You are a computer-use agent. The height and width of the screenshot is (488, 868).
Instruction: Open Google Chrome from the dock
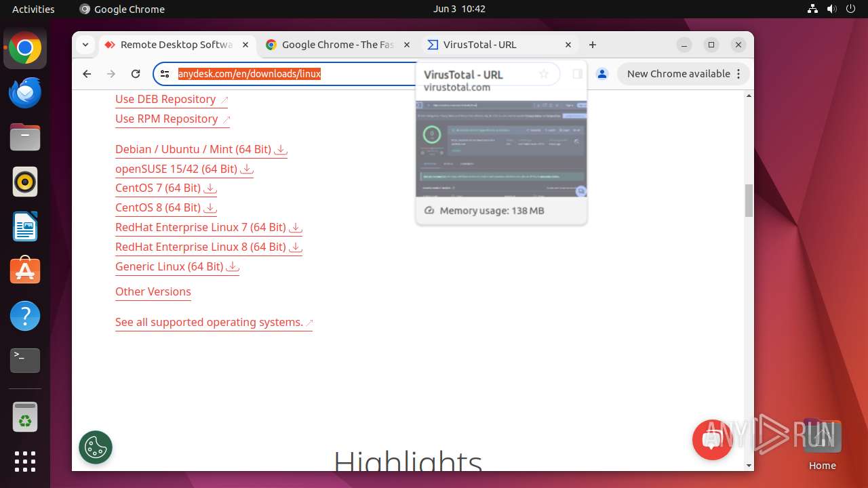25,48
